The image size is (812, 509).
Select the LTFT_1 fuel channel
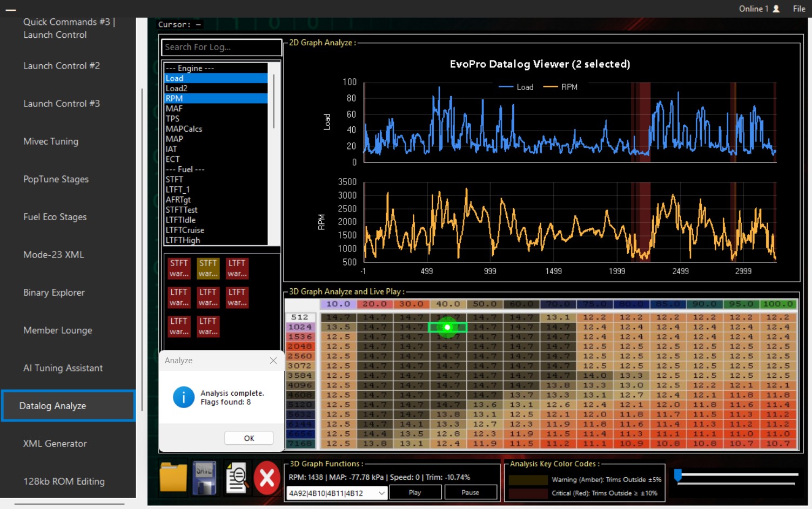pos(178,189)
